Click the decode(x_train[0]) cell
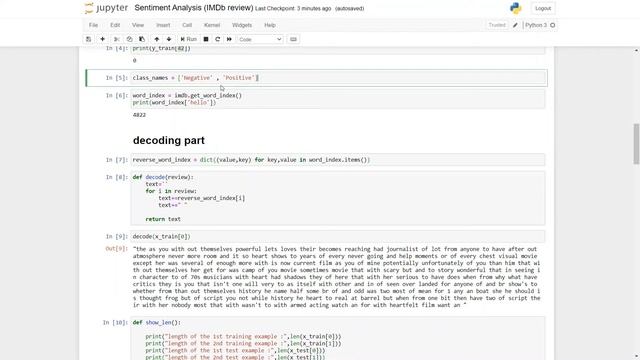The height and width of the screenshot is (360, 640). 338,237
